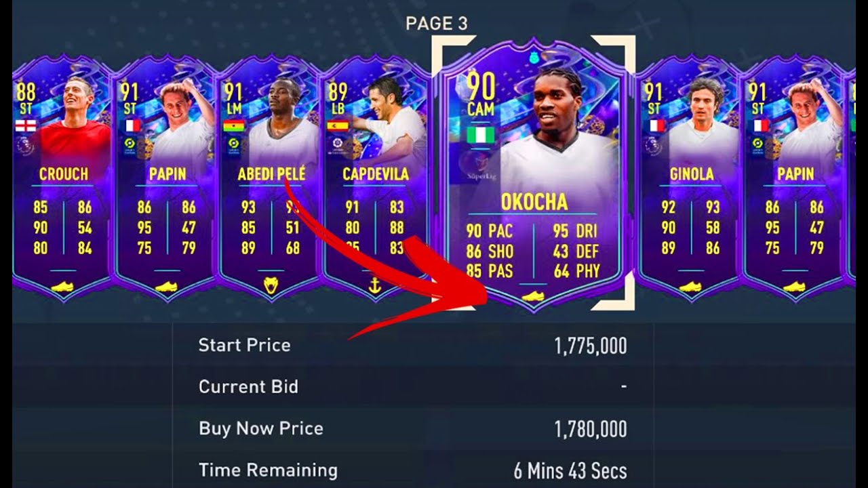Click the Current Bid row
This screenshot has width=868, height=488.
(412, 387)
